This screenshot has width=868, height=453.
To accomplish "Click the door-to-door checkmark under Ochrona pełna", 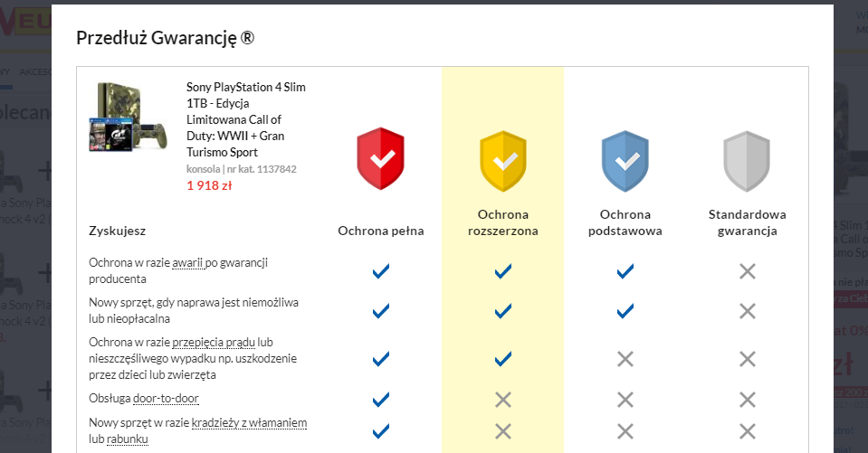I will pyautogui.click(x=380, y=400).
